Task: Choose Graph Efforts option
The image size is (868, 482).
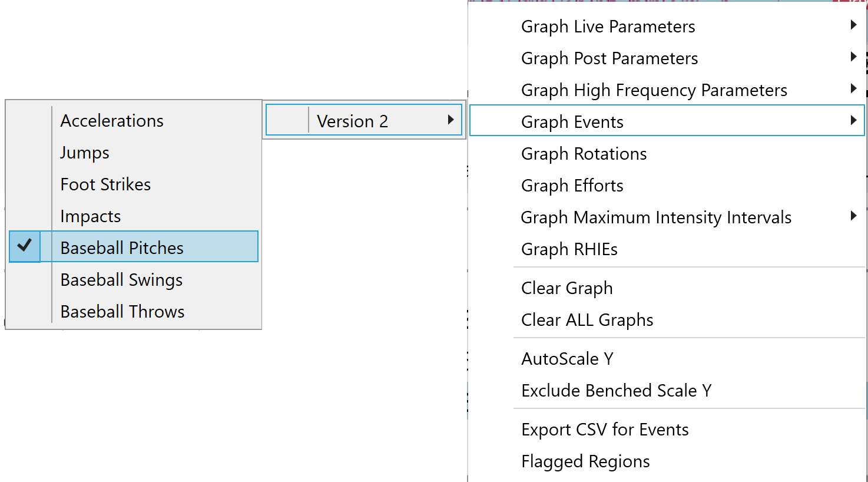Action: (572, 186)
